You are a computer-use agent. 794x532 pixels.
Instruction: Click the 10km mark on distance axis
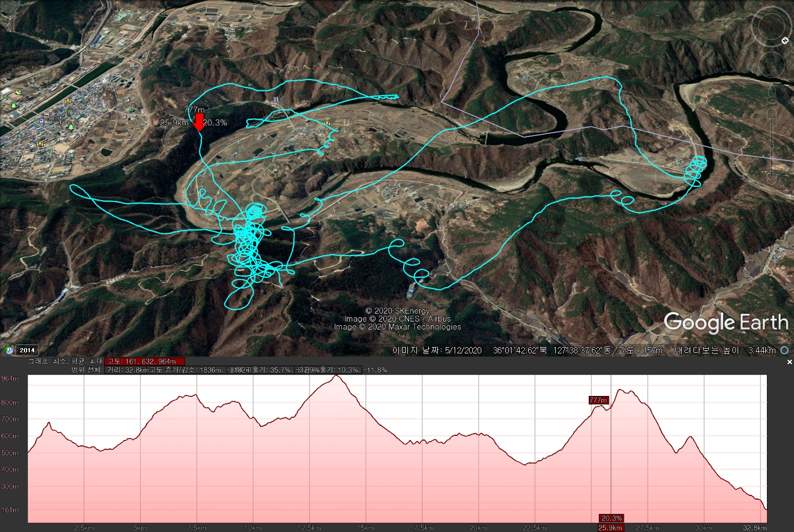253,528
